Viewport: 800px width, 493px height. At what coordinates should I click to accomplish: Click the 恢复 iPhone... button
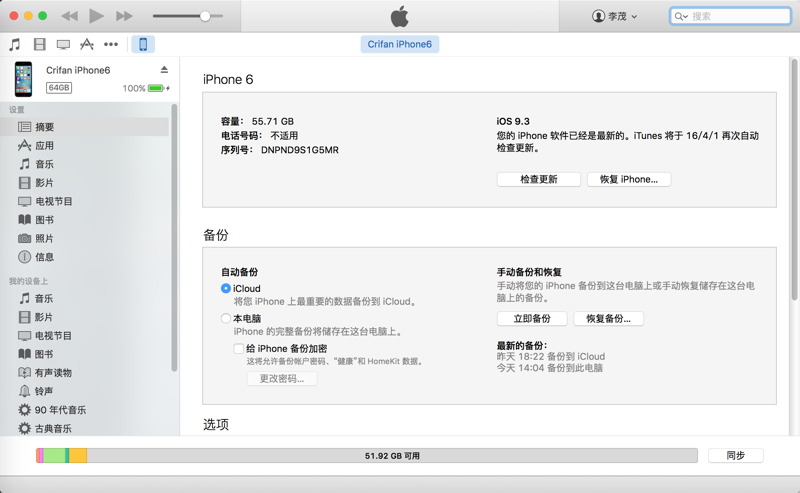click(x=629, y=179)
